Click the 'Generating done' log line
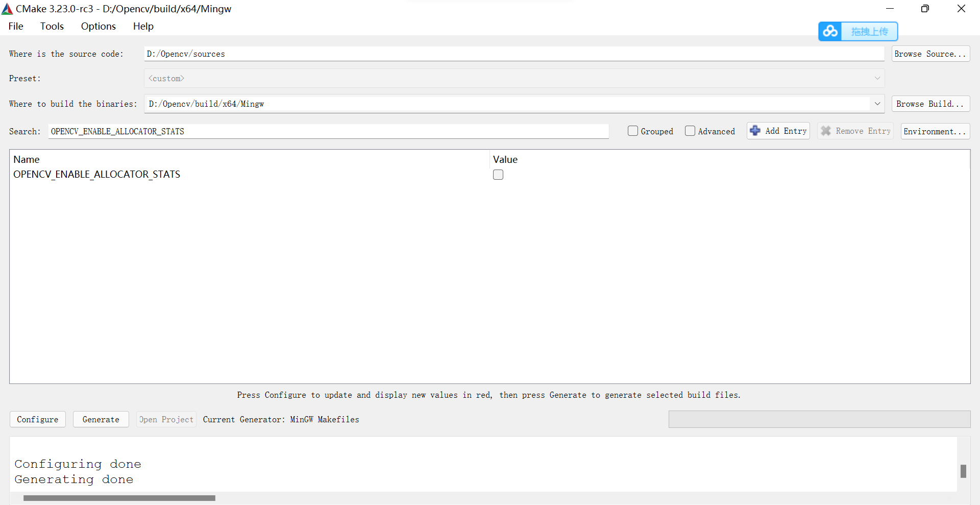Viewport: 980px width, 505px height. [x=74, y=479]
